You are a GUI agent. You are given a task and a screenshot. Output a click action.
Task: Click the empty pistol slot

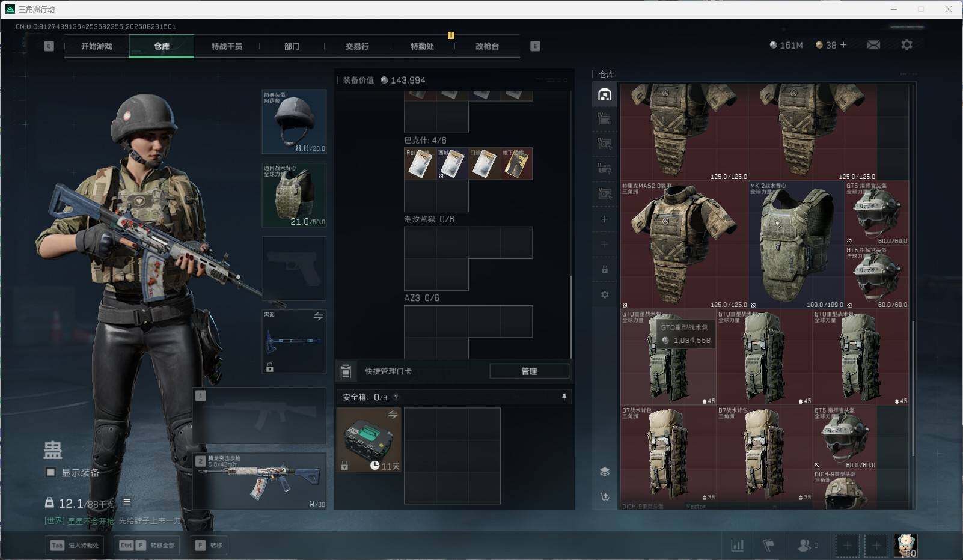tap(294, 268)
